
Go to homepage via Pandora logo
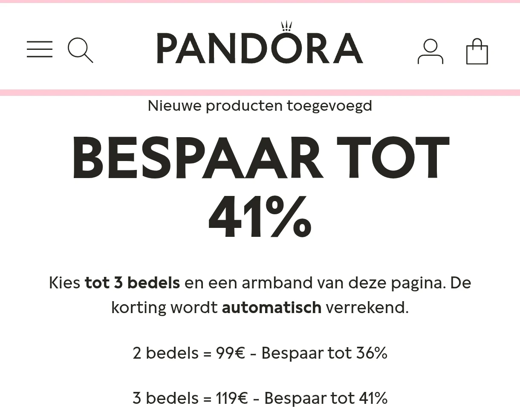click(260, 48)
